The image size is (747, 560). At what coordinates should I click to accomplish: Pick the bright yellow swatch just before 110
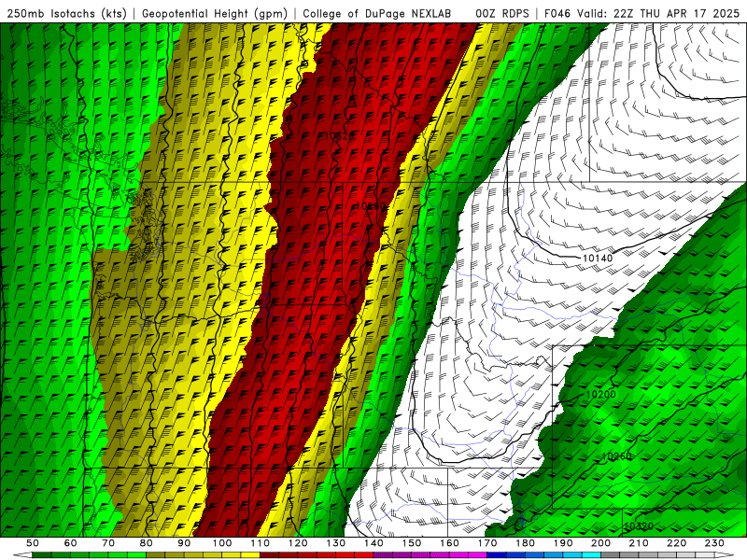(250, 555)
